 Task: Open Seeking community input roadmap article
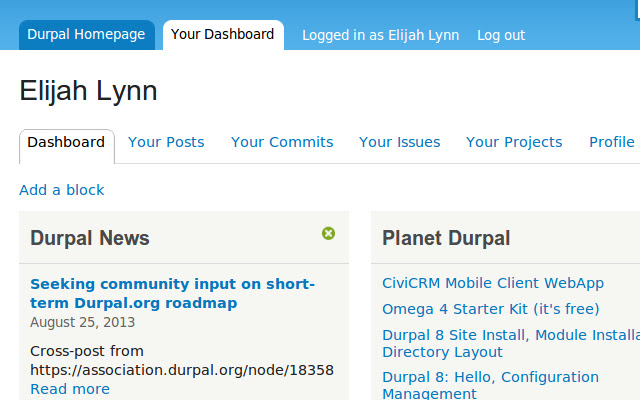pos(172,293)
